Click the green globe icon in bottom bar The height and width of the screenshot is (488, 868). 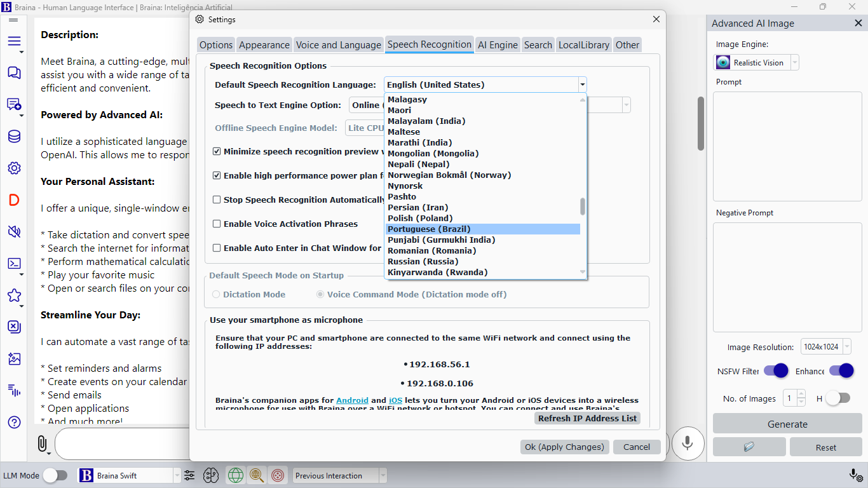tap(236, 475)
